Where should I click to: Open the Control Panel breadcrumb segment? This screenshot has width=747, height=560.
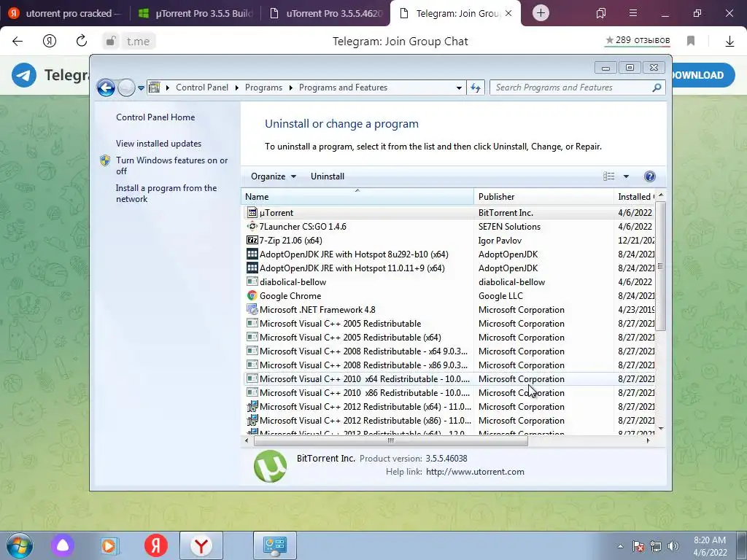[x=202, y=87]
